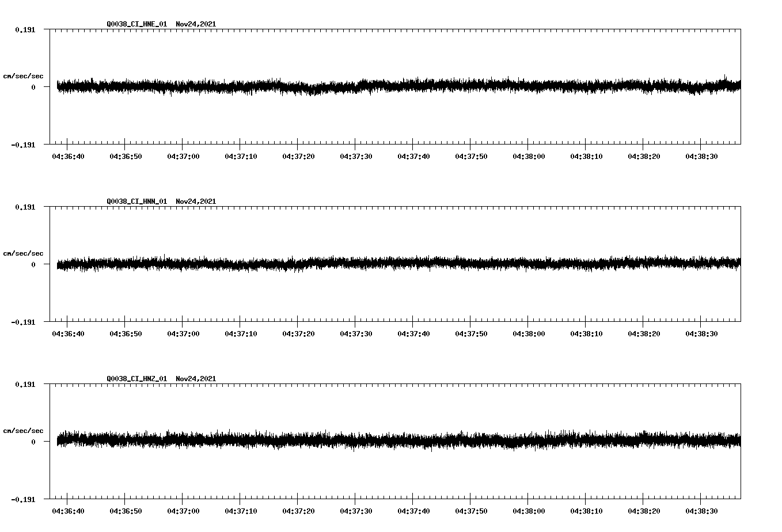Screen dimensions: 782x532
Task: Click 04:37:00 tick label on HNE plot
Action: coord(183,157)
